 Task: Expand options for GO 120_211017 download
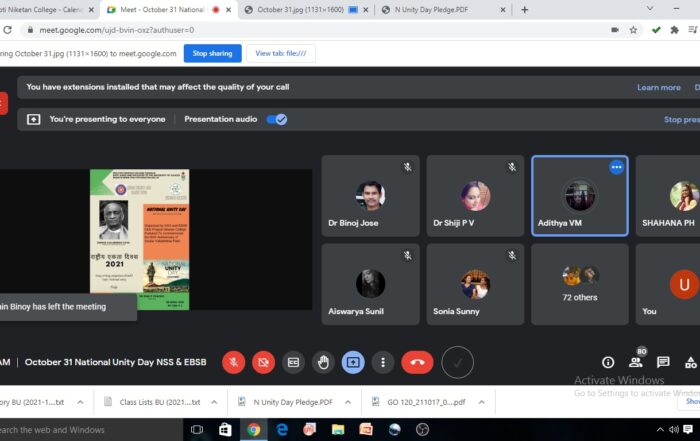click(x=482, y=402)
